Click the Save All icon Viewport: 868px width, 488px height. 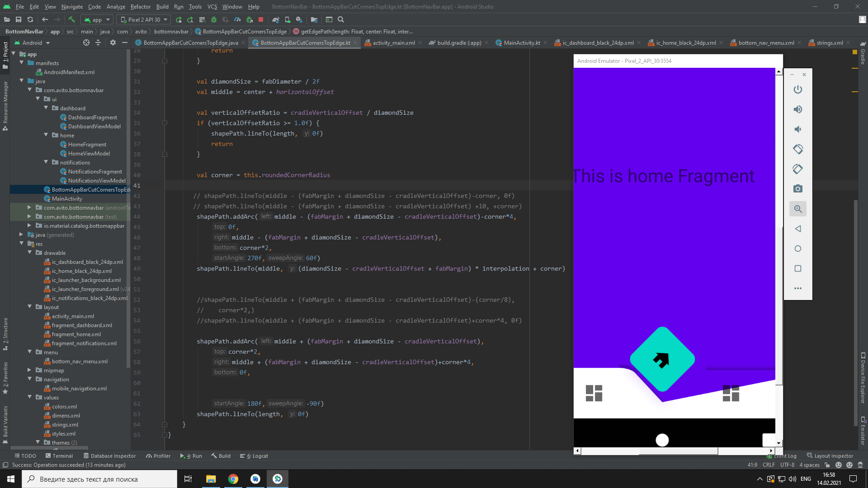coord(19,19)
